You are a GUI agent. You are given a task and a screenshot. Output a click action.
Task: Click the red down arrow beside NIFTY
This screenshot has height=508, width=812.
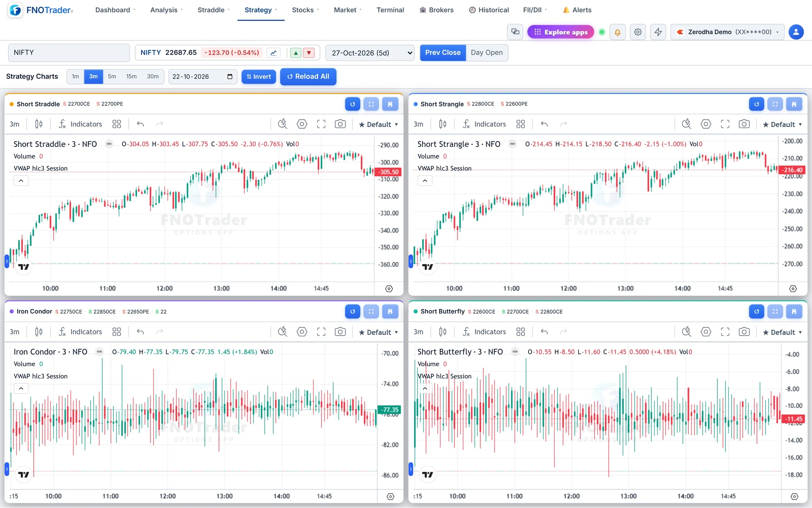(x=310, y=53)
